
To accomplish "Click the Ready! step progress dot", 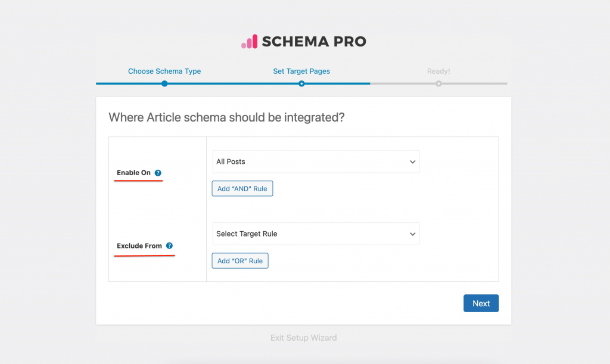I will pyautogui.click(x=438, y=84).
